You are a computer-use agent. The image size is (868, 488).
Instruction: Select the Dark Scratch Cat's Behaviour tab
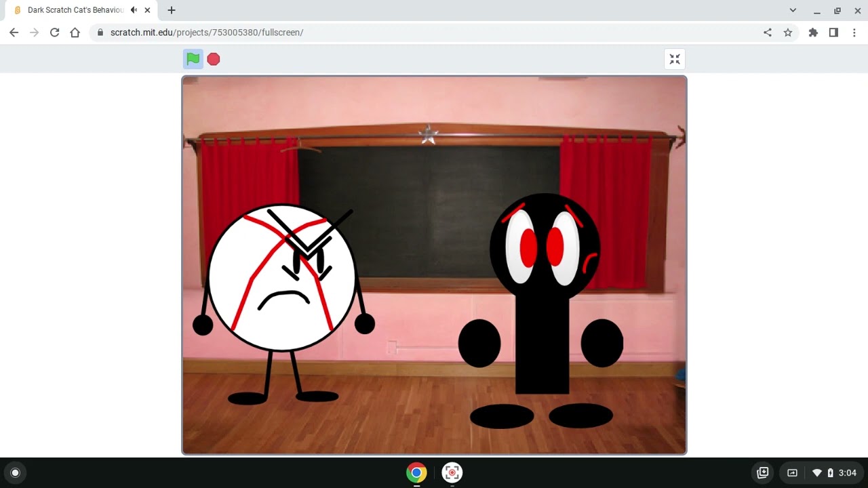point(80,10)
